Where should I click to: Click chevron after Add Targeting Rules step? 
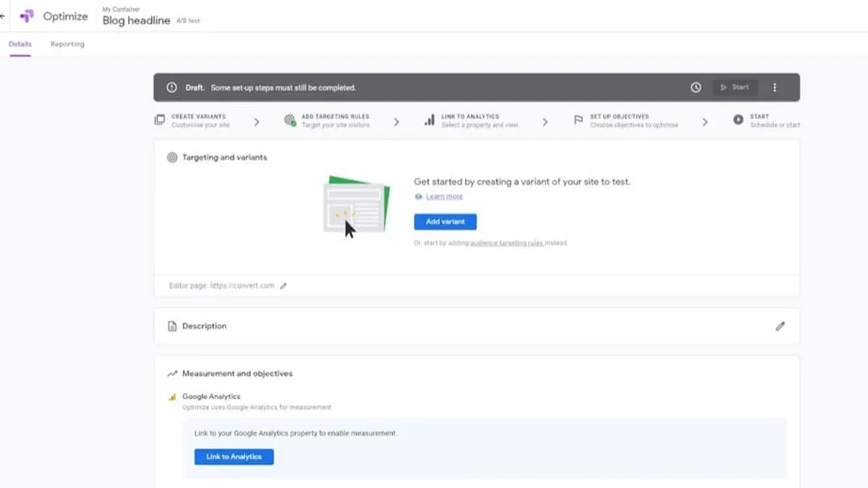pyautogui.click(x=396, y=122)
